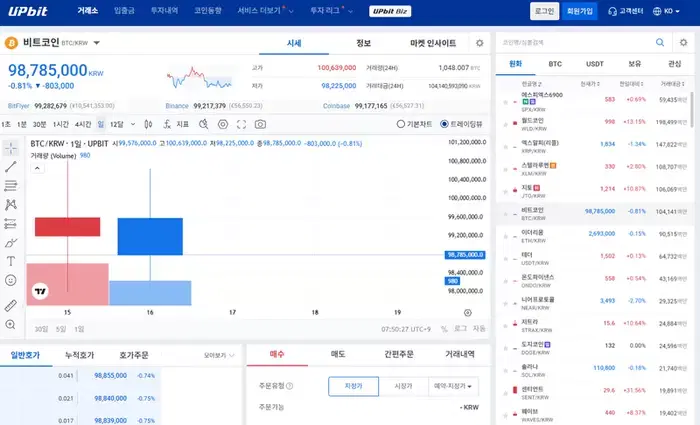Select the trend line drawing tool
This screenshot has width=700, height=425.
tap(11, 167)
